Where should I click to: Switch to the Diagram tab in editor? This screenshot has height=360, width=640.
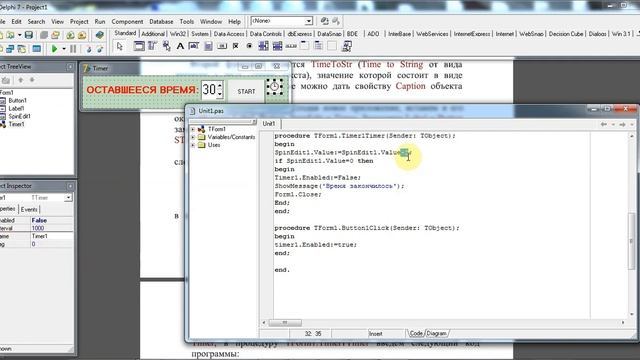(436, 333)
